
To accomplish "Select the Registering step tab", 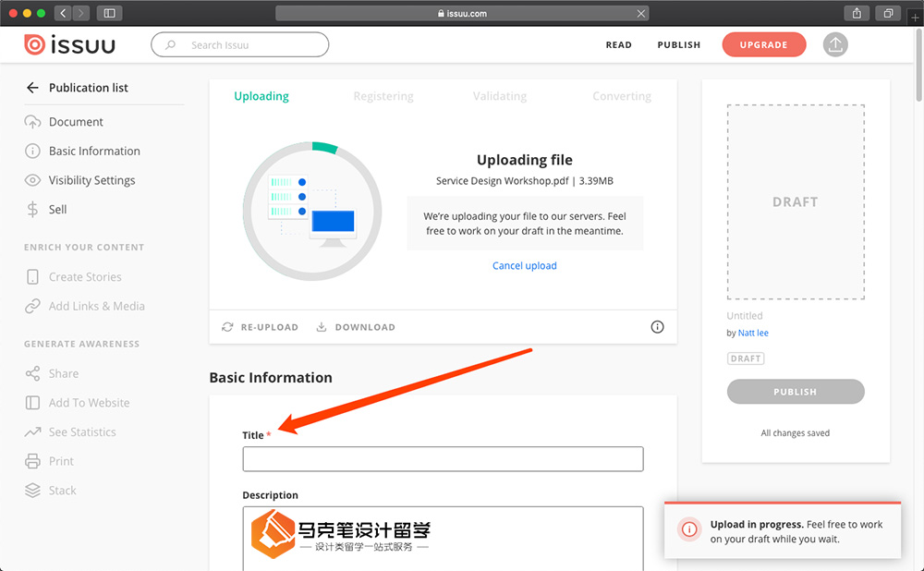I will (x=383, y=96).
